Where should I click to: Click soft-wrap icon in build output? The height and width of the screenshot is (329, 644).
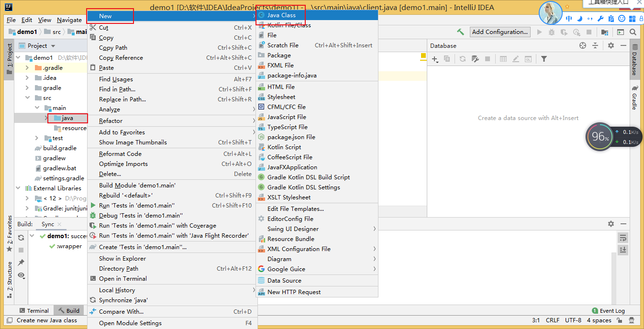622,238
